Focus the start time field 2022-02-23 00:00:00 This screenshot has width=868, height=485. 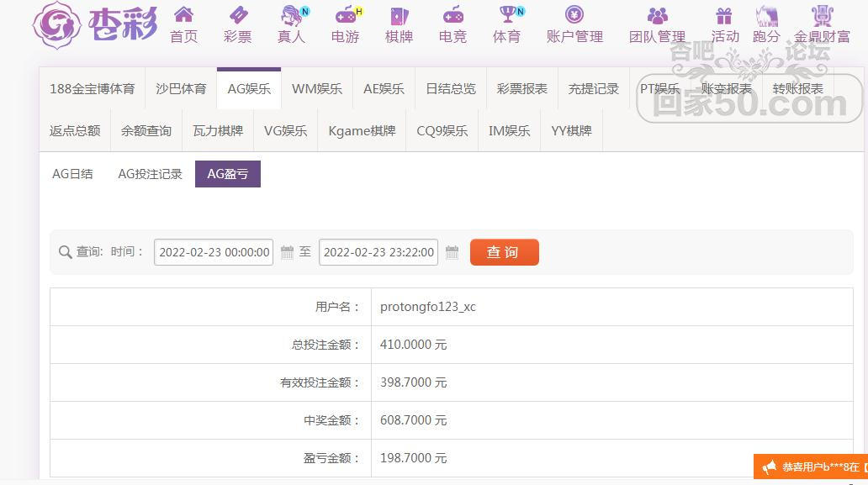(214, 252)
